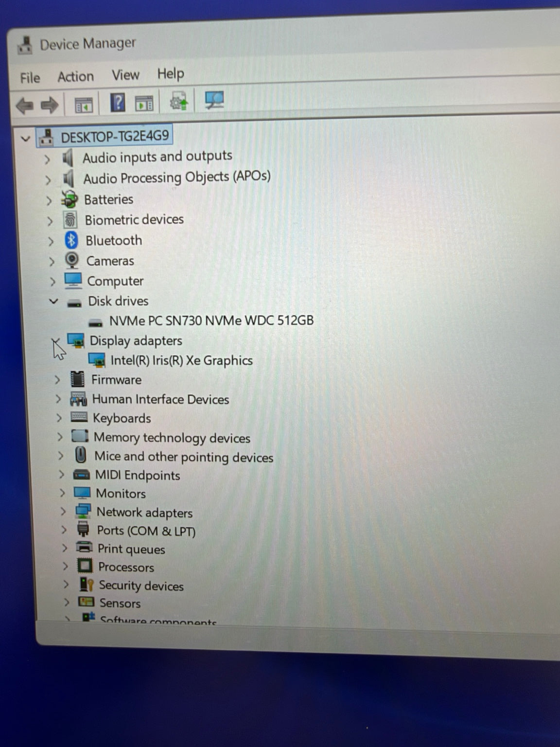The height and width of the screenshot is (747, 560).
Task: Click the blue Help question mark icon
Action: tap(118, 103)
